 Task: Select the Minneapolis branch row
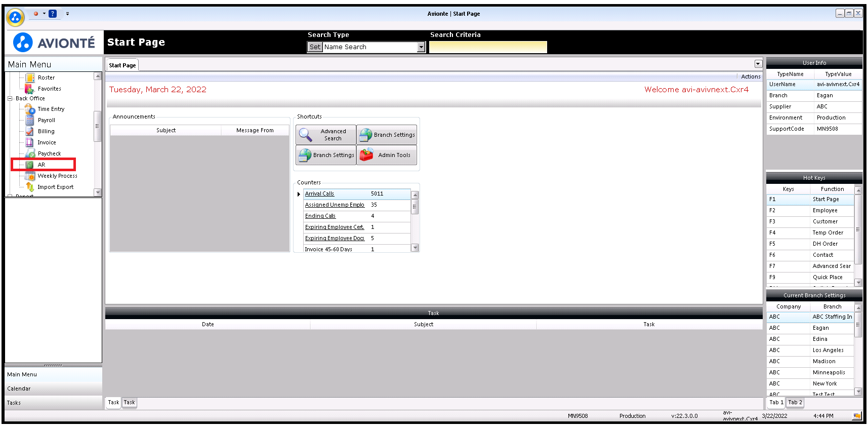(810, 372)
